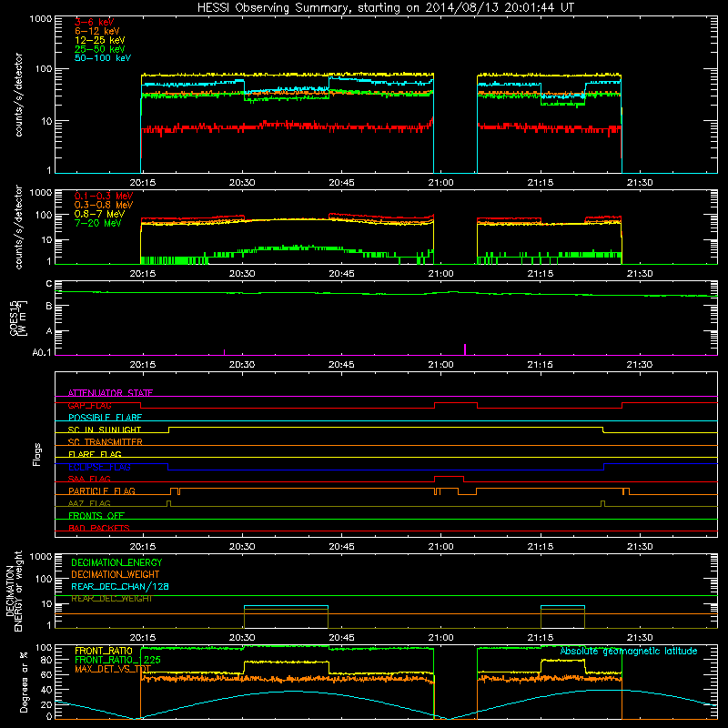The width and height of the screenshot is (728, 728).
Task: Select the FRONTS_OFF flag label
Action: point(96,515)
